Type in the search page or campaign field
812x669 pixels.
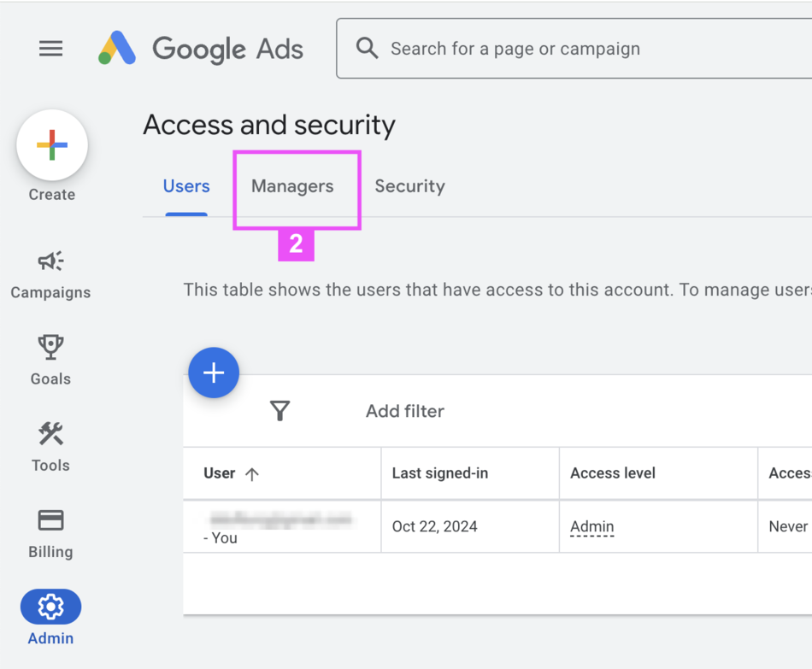click(556, 49)
